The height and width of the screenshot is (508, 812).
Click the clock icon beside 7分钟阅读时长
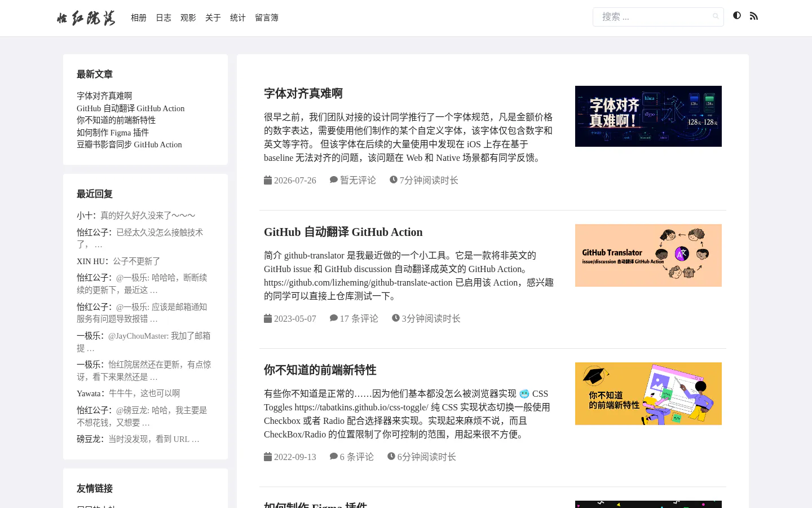pos(394,179)
